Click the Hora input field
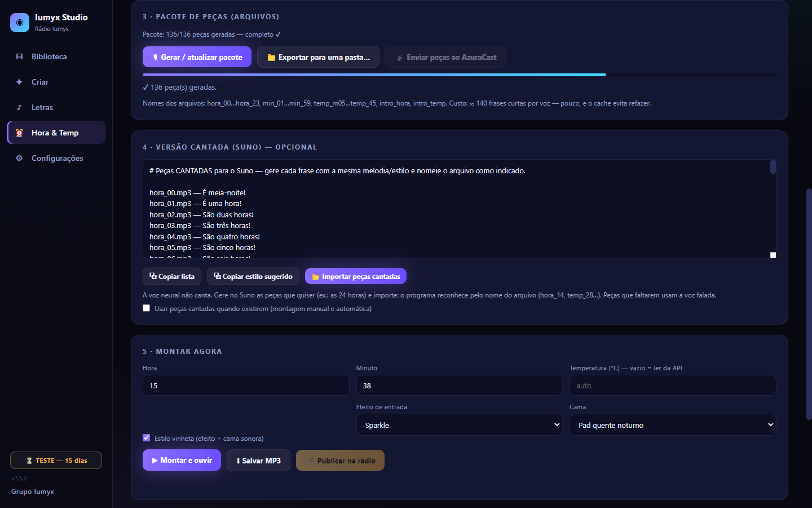 (246, 386)
